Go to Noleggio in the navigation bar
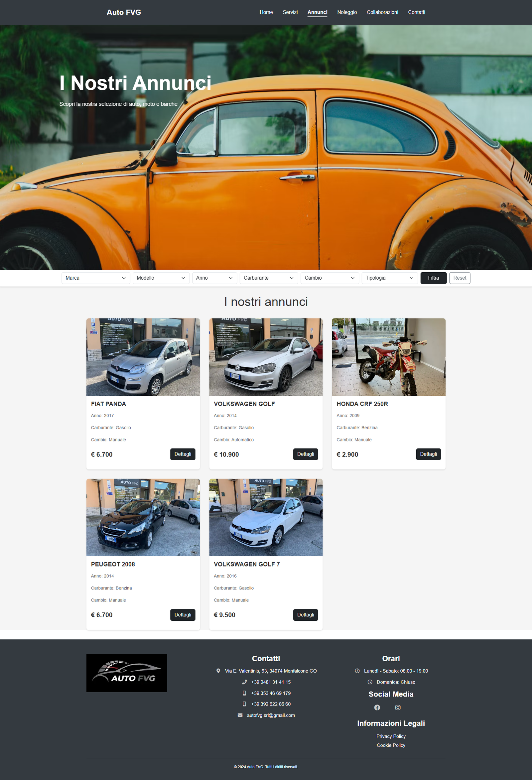The image size is (532, 780). point(347,12)
